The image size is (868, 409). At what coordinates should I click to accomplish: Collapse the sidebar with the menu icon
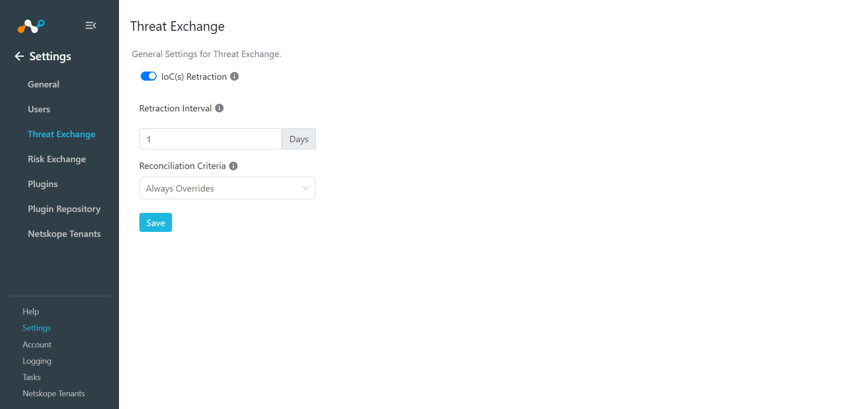pos(91,25)
